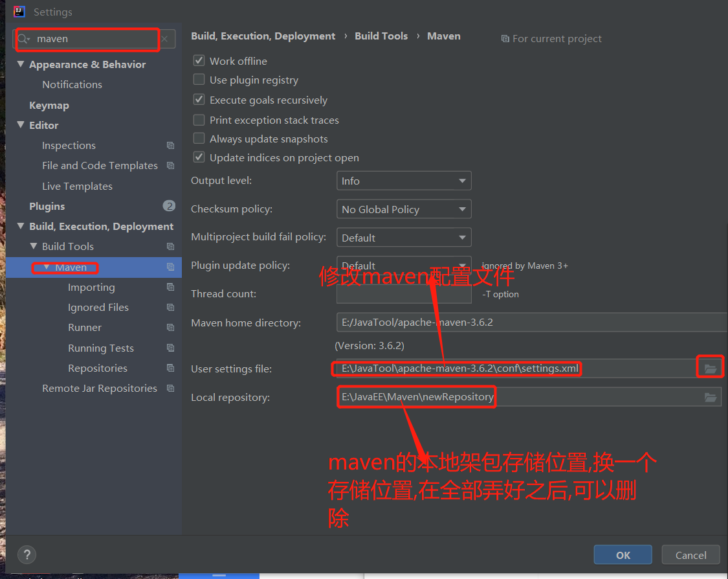The width and height of the screenshot is (728, 579).
Task: Click the For current project icon
Action: pos(505,39)
